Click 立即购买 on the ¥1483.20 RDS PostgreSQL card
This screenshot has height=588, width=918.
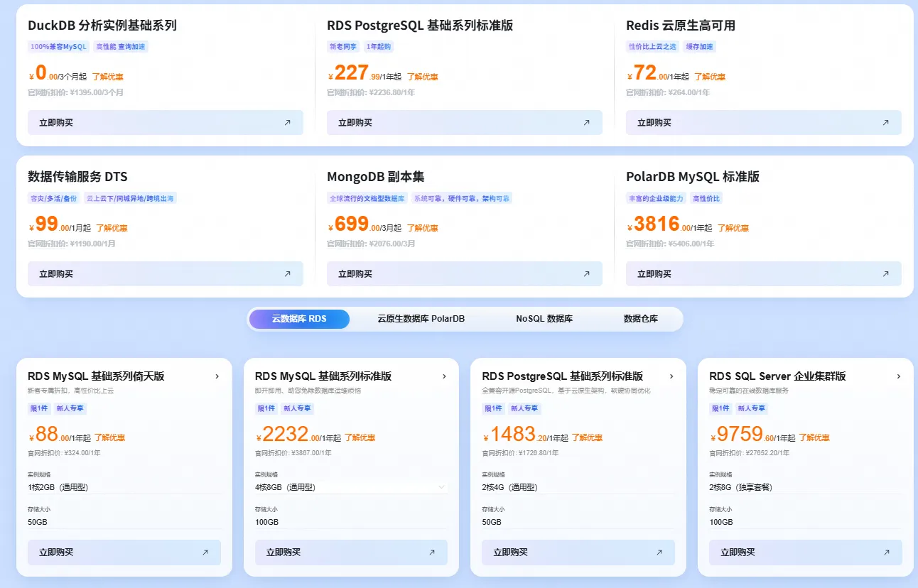[x=578, y=552]
